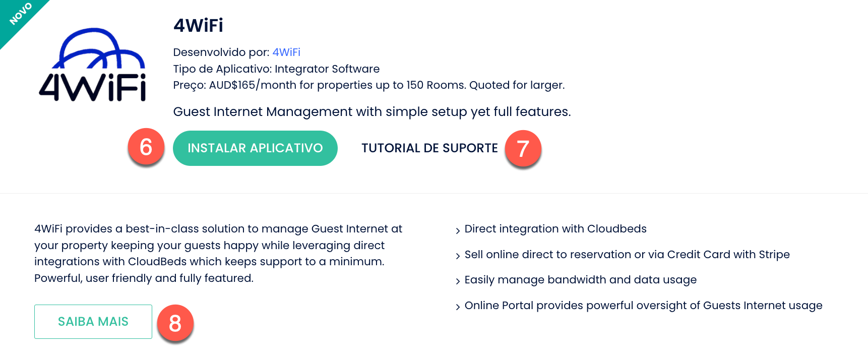868x355 pixels.
Task: Click chevron beside Direct integration with Cloudbeds
Action: 458,230
